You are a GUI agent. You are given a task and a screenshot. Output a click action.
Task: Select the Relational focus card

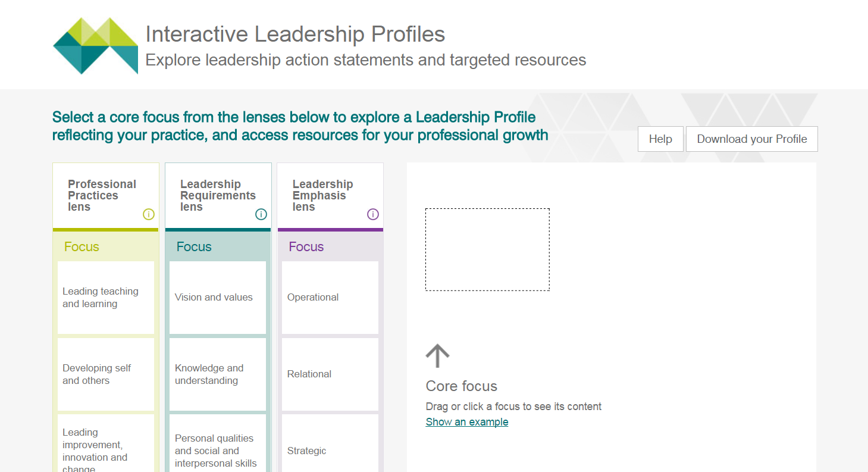tap(330, 374)
